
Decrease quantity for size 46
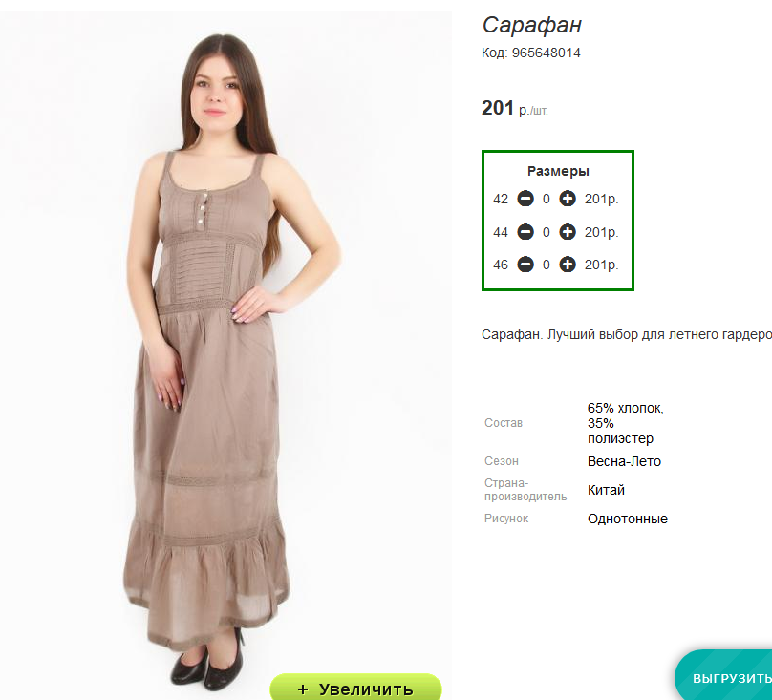525,265
